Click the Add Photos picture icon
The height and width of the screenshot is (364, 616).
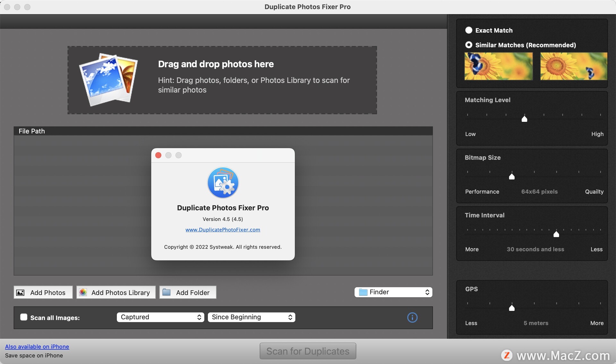coord(21,292)
